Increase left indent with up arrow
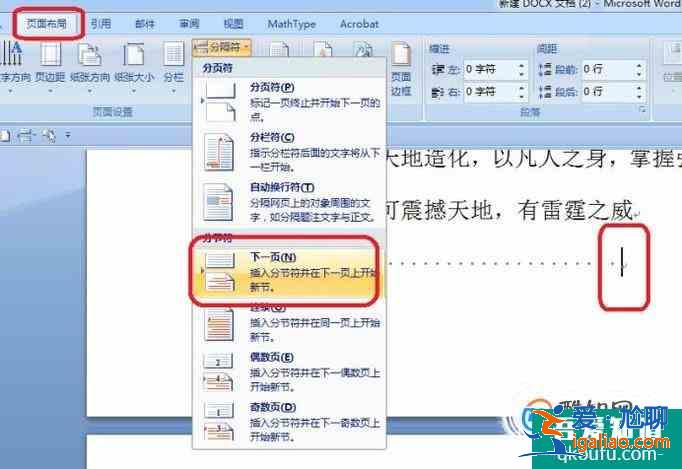 tap(522, 66)
